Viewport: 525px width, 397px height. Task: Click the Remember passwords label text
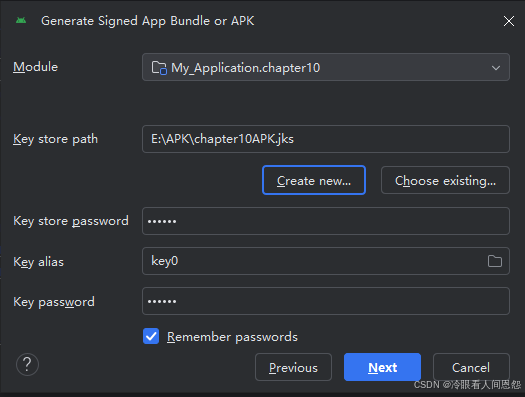point(232,337)
